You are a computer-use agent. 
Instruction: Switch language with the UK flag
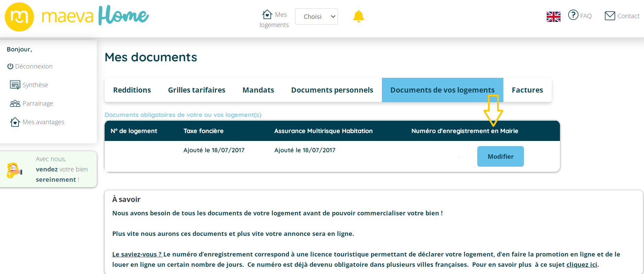pos(553,16)
